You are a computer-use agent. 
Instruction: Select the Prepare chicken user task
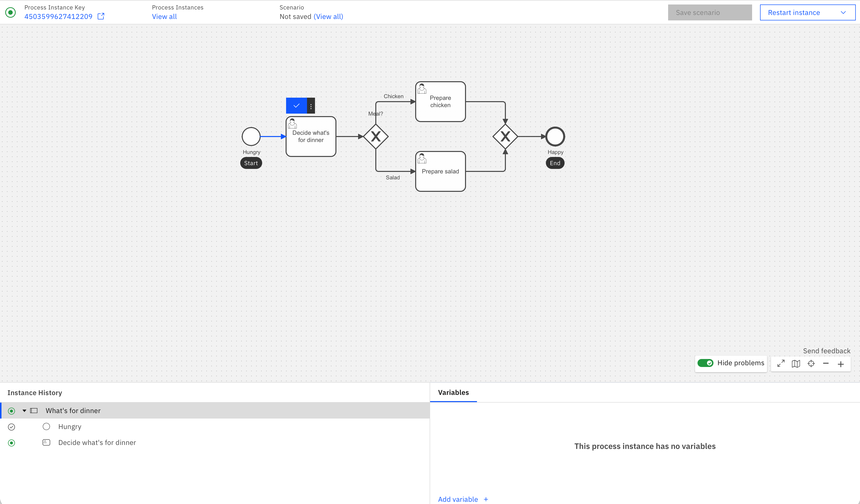click(x=440, y=102)
